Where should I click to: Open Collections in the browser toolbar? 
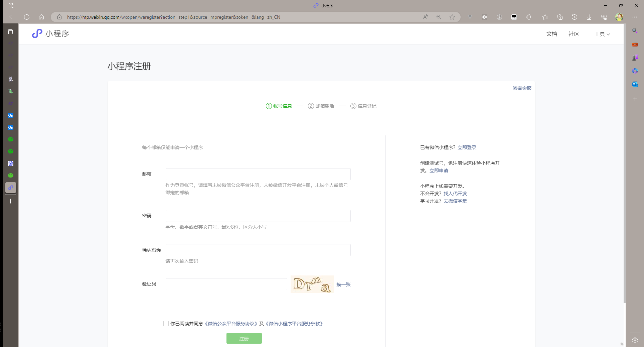coord(560,17)
